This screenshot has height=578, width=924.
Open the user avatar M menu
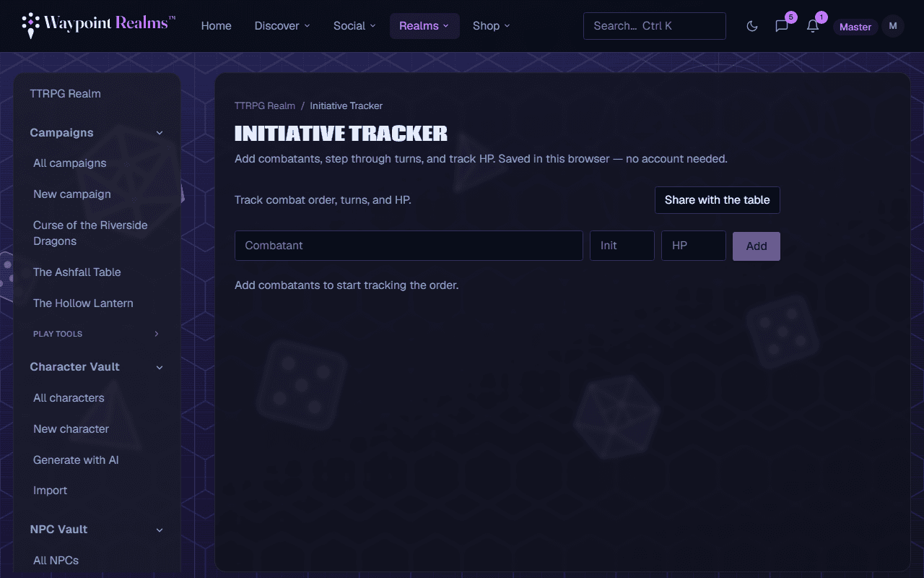pyautogui.click(x=893, y=26)
